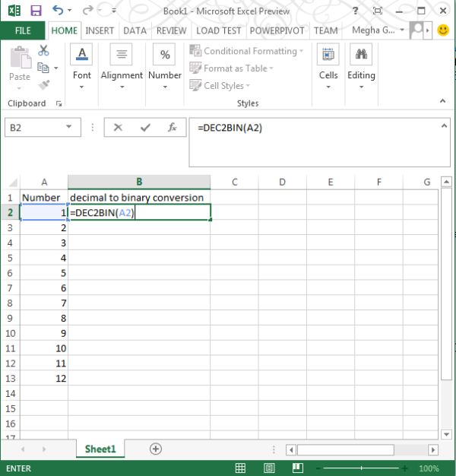456x476 pixels.
Task: Switch to the REVIEW tab
Action: 172,30
